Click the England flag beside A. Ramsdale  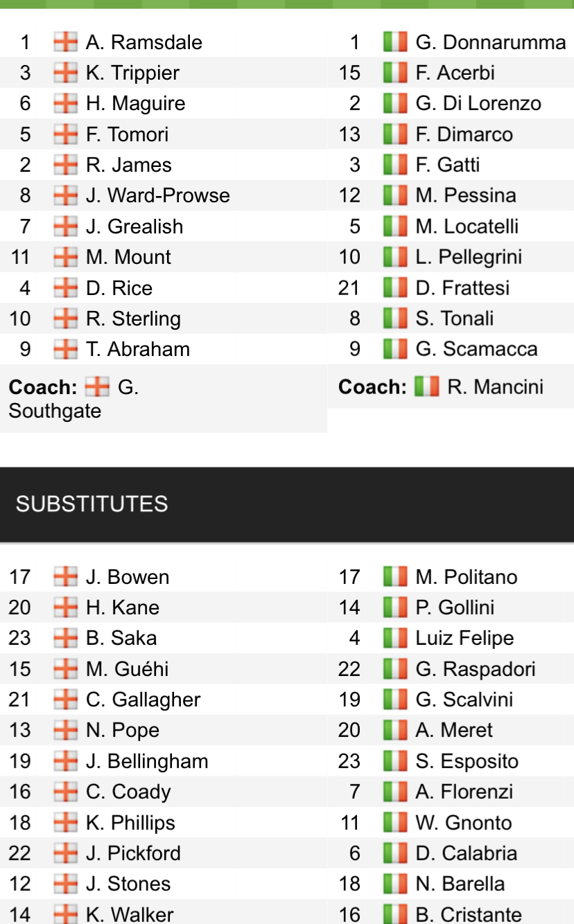(x=65, y=42)
